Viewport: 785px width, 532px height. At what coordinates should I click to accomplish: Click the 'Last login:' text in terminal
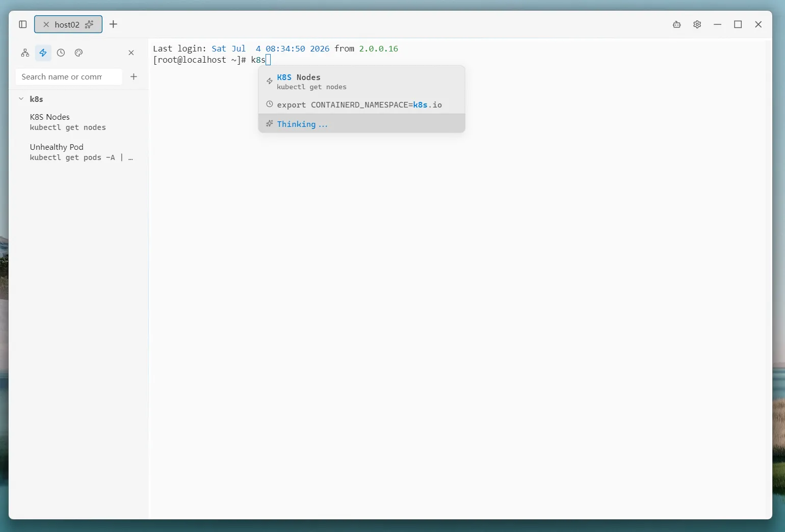(179, 49)
